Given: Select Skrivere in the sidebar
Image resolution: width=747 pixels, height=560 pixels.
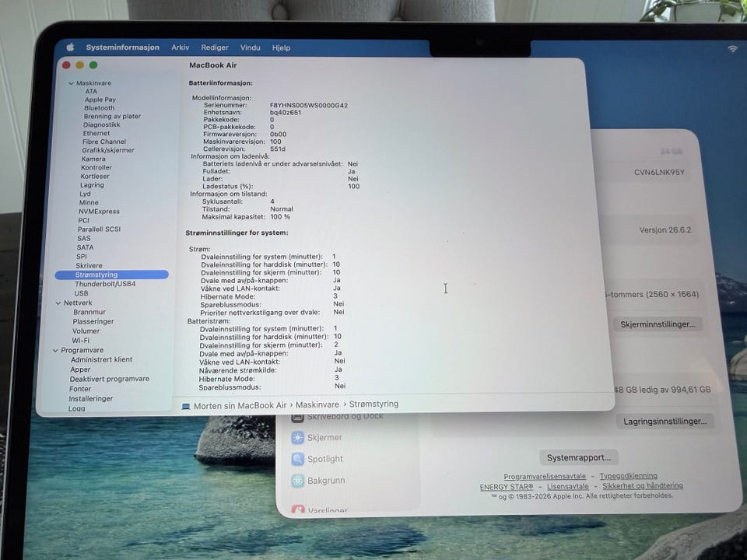Looking at the screenshot, I should click(89, 266).
